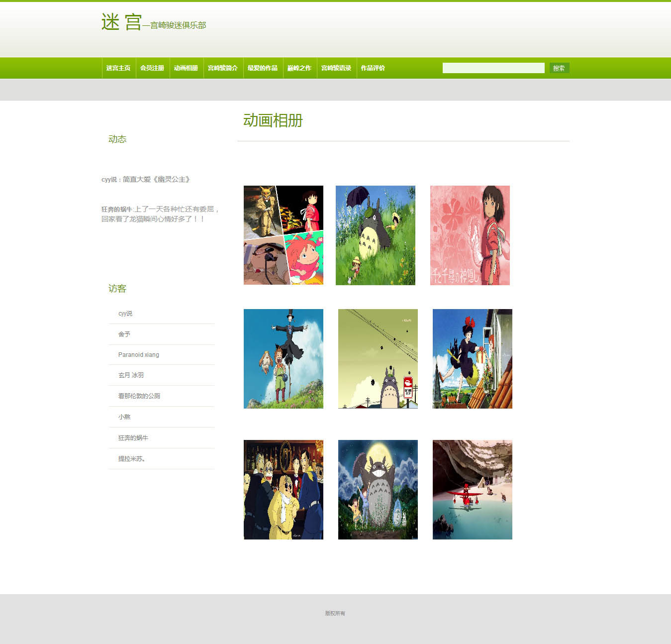Open Porco Rosso bar scene thumbnail
Image resolution: width=671 pixels, height=644 pixels.
pos(284,490)
